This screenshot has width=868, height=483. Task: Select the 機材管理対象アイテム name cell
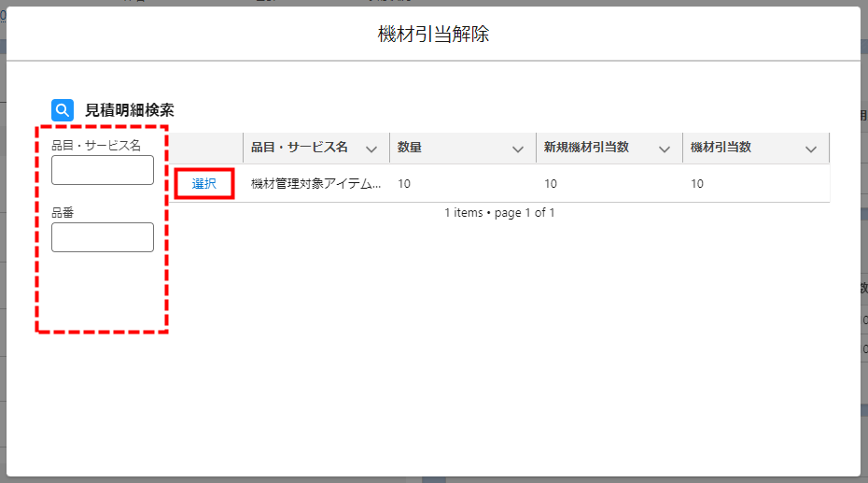click(315, 184)
